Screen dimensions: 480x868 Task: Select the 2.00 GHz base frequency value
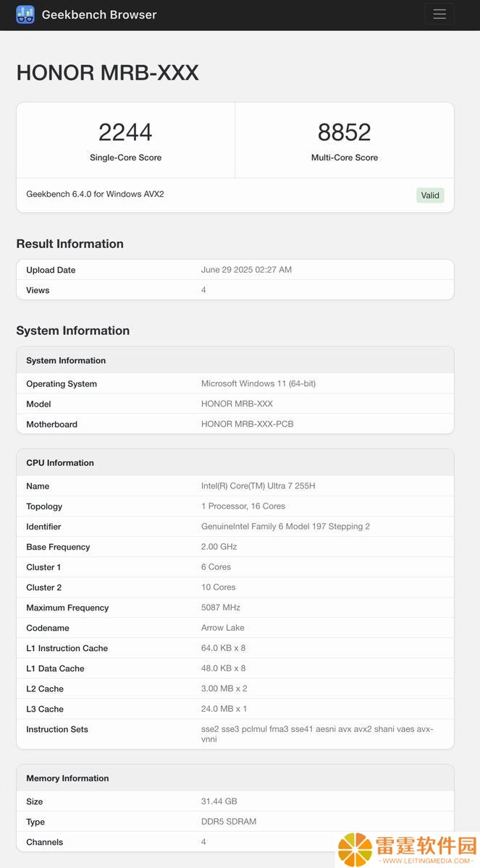[219, 546]
